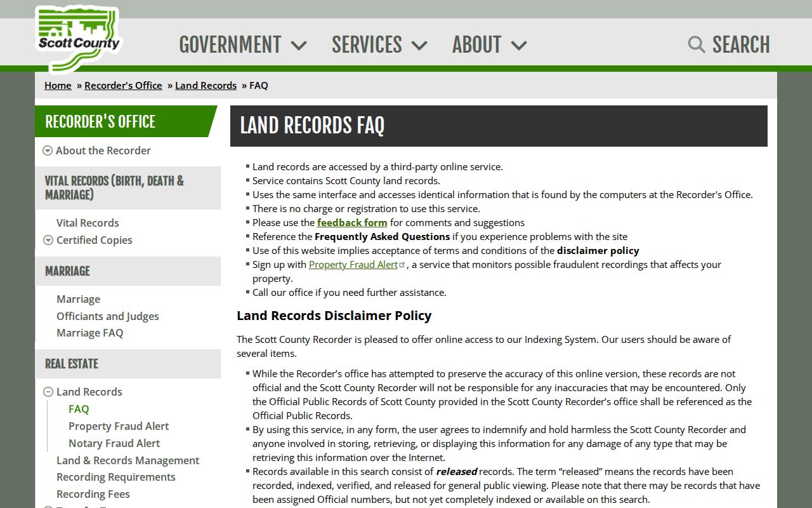Open Certified Copies sidebar link
The width and height of the screenshot is (812, 508).
point(95,240)
